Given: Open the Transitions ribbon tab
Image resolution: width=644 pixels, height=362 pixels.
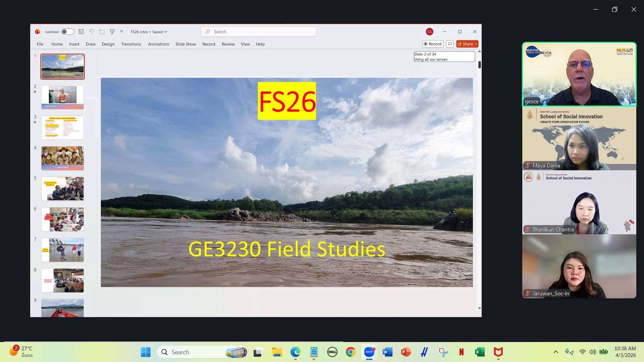Looking at the screenshot, I should 131,44.
